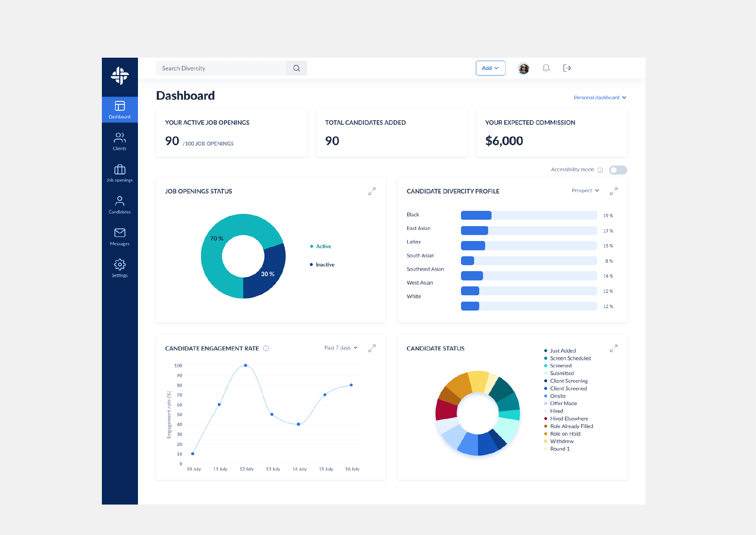The height and width of the screenshot is (535, 756).
Task: Expand the Job Openings Status card
Action: [x=372, y=191]
